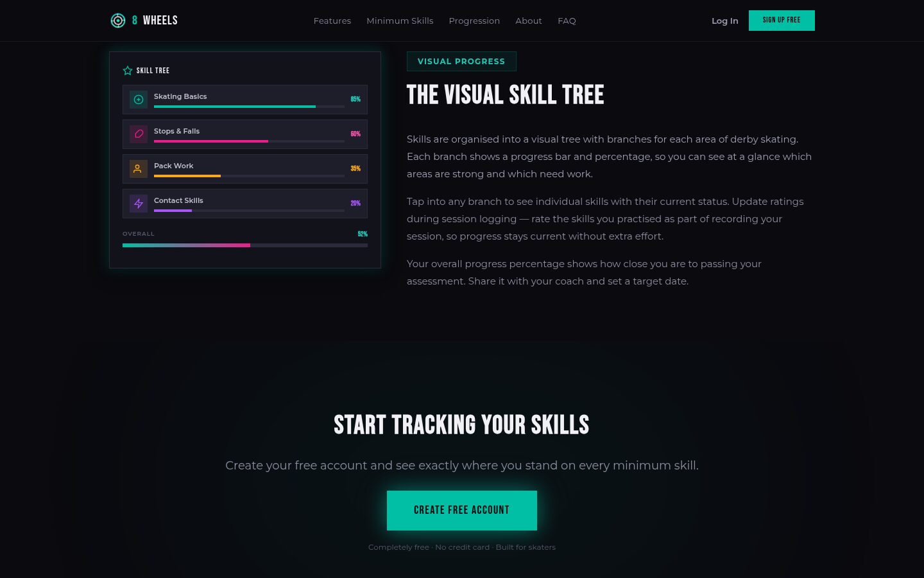Click the 20% value for Contact Skills
924x578 pixels.
[x=355, y=204]
